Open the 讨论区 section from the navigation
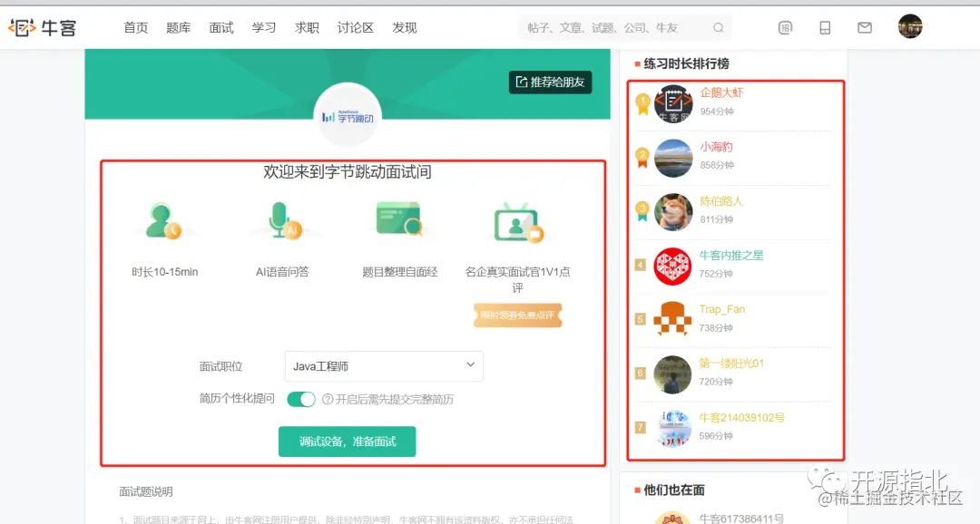Image resolution: width=980 pixels, height=524 pixels. [x=354, y=28]
